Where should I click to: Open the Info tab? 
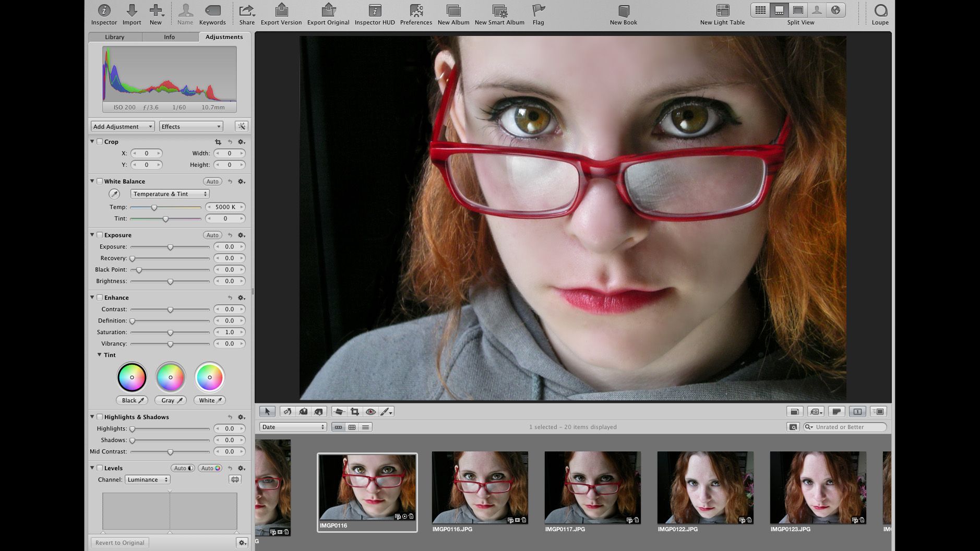click(x=169, y=37)
